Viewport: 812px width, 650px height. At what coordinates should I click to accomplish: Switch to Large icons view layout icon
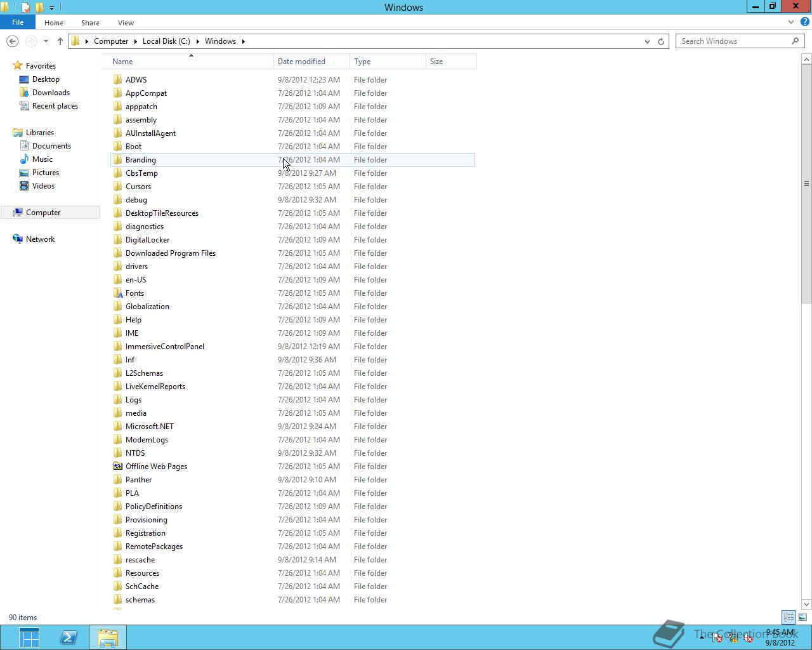click(x=802, y=617)
